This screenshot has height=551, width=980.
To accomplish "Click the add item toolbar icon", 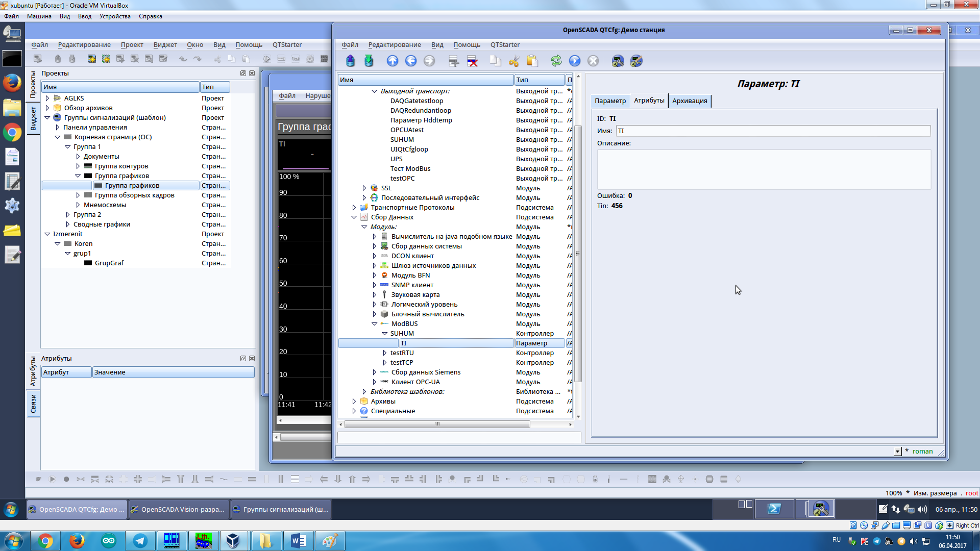I will pyautogui.click(x=454, y=61).
